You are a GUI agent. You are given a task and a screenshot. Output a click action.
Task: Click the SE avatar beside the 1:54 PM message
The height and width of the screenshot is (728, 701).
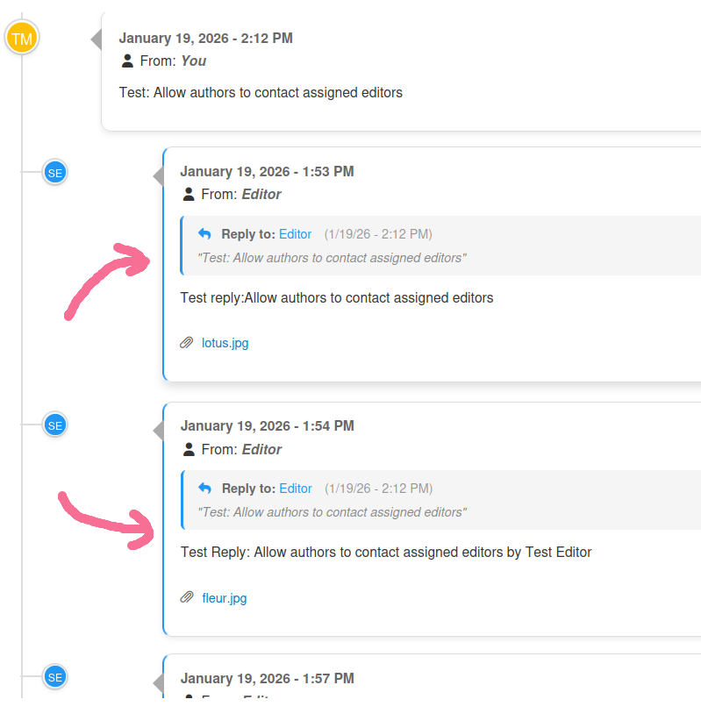pos(55,425)
